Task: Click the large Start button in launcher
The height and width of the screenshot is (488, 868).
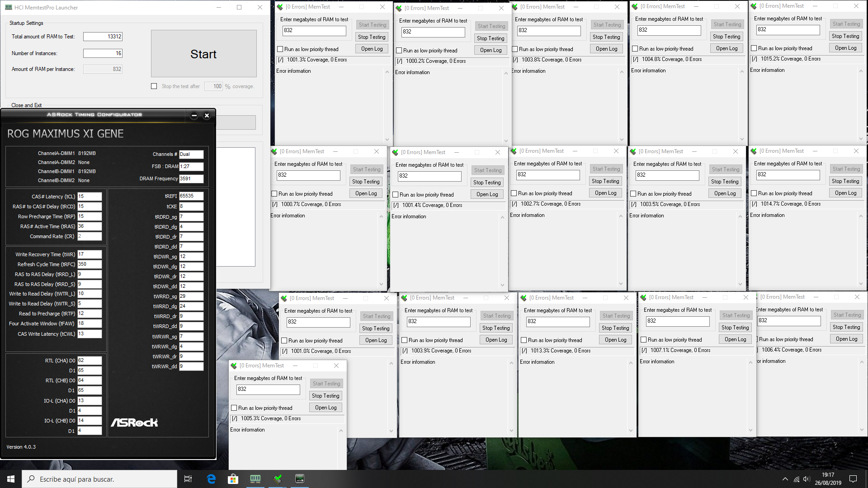Action: coord(203,54)
